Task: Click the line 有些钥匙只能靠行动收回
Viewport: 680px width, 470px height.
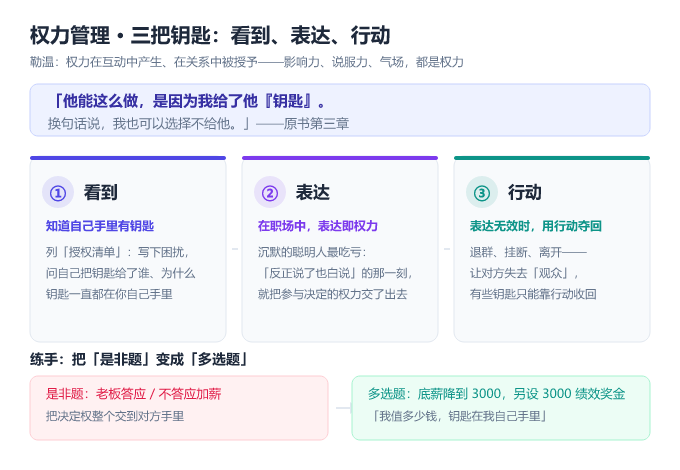Action: coord(533,294)
